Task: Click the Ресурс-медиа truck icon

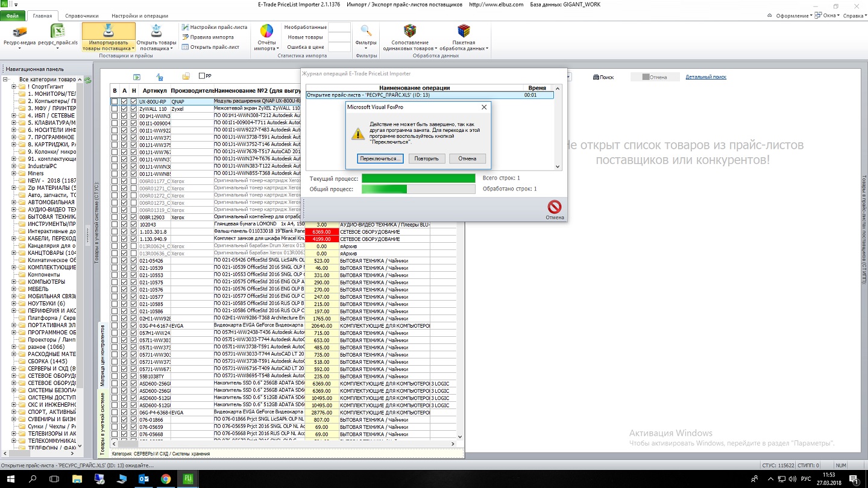Action: pos(19,31)
